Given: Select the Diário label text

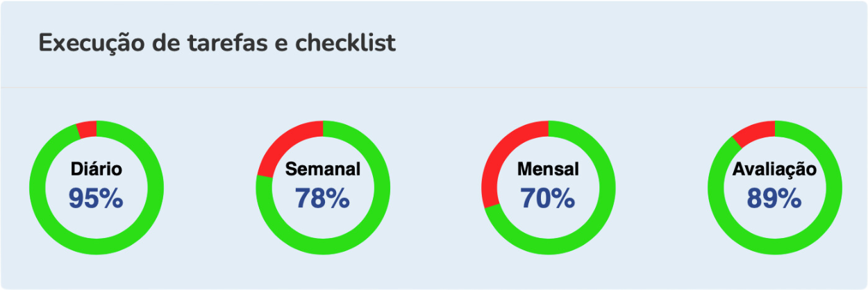Looking at the screenshot, I should tap(97, 169).
